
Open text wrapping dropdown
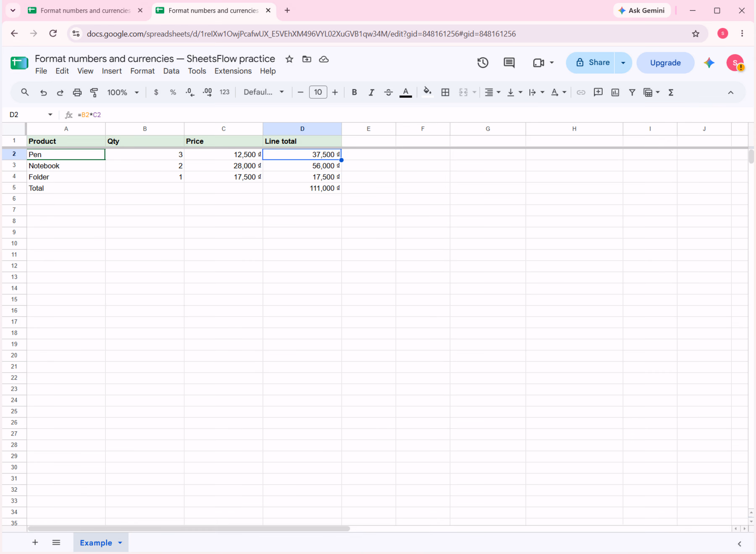tap(536, 92)
